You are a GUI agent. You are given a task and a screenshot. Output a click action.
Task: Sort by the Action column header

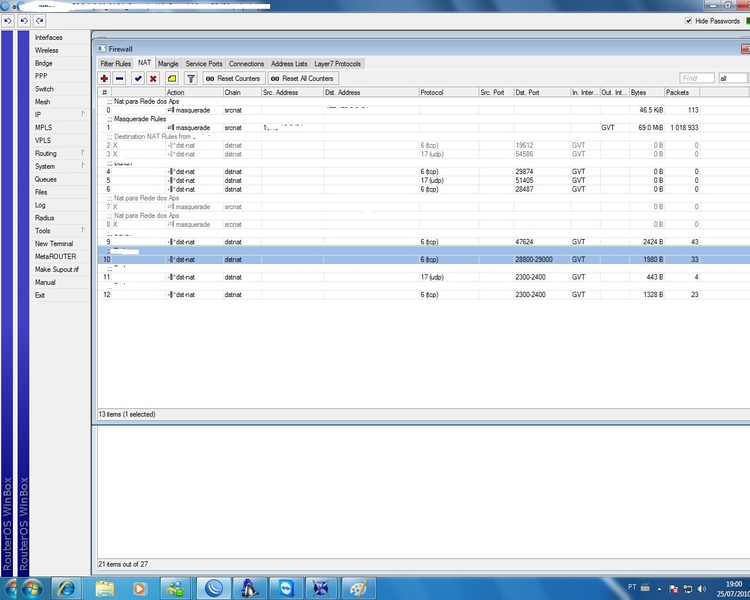(194, 92)
